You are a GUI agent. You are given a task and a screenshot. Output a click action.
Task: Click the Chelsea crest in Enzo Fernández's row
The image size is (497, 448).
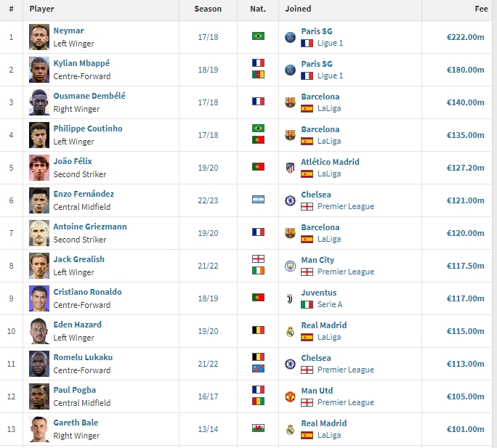(290, 200)
